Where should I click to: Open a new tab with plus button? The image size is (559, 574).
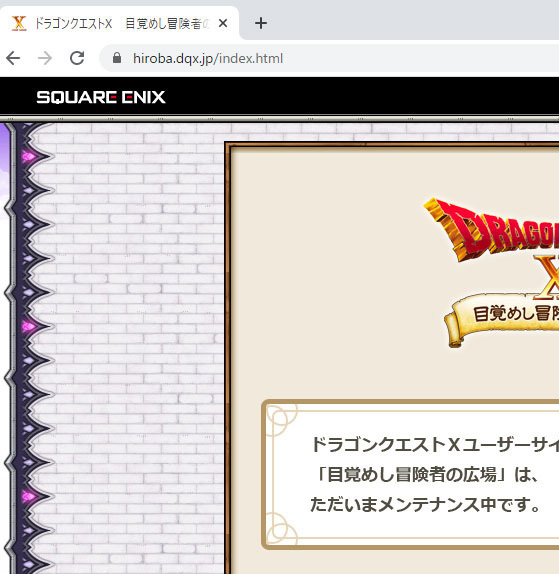click(x=261, y=23)
